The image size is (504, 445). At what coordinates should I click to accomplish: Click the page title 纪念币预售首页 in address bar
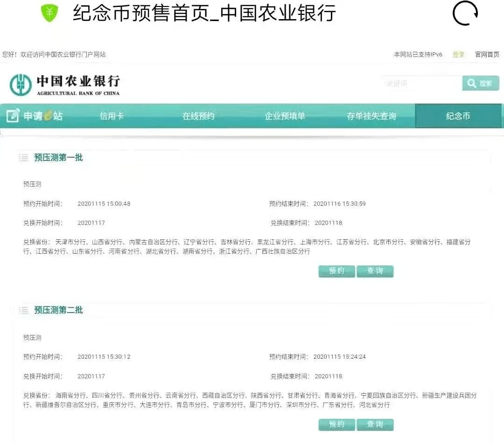[x=142, y=13]
